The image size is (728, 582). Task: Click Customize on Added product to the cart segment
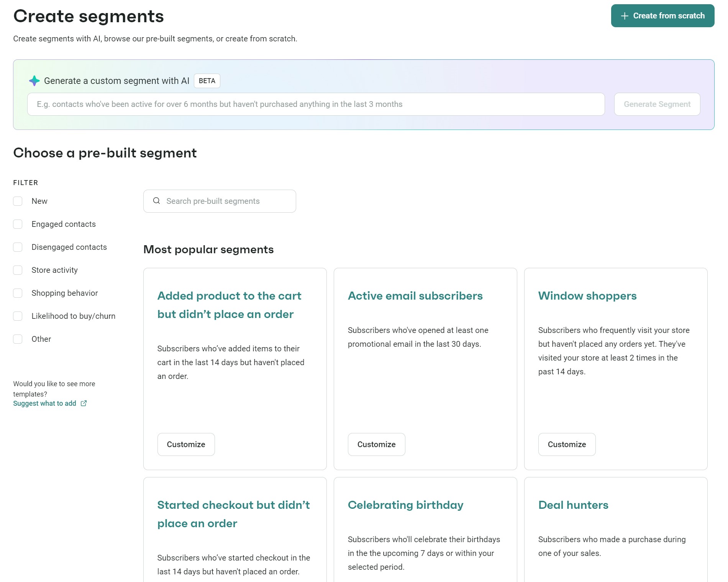click(186, 444)
